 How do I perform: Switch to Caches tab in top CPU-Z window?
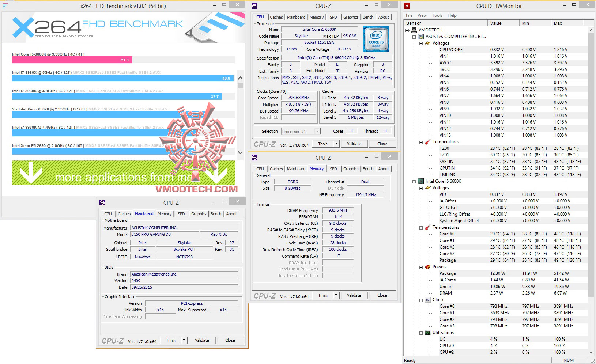[x=276, y=17]
